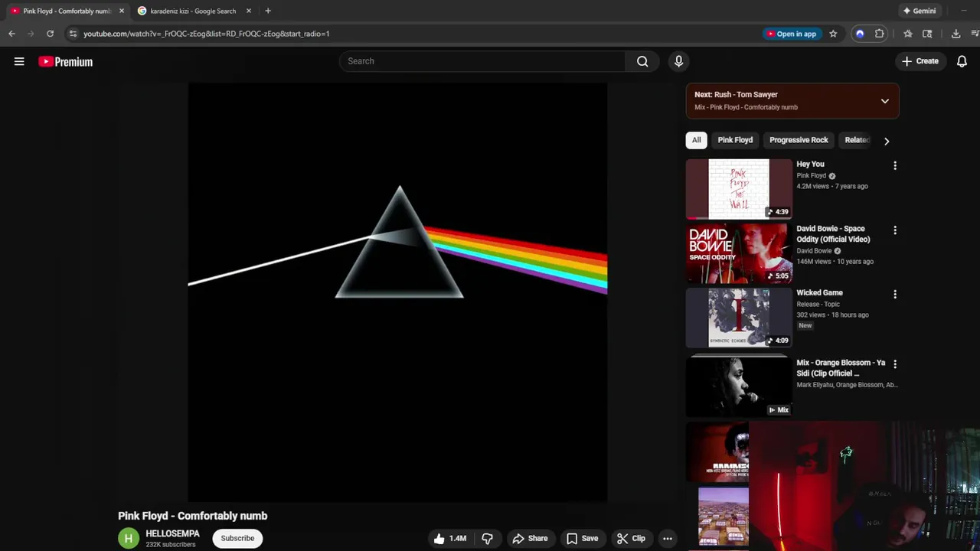
Task: Open the tab search icon in toolbar
Action: (x=927, y=34)
